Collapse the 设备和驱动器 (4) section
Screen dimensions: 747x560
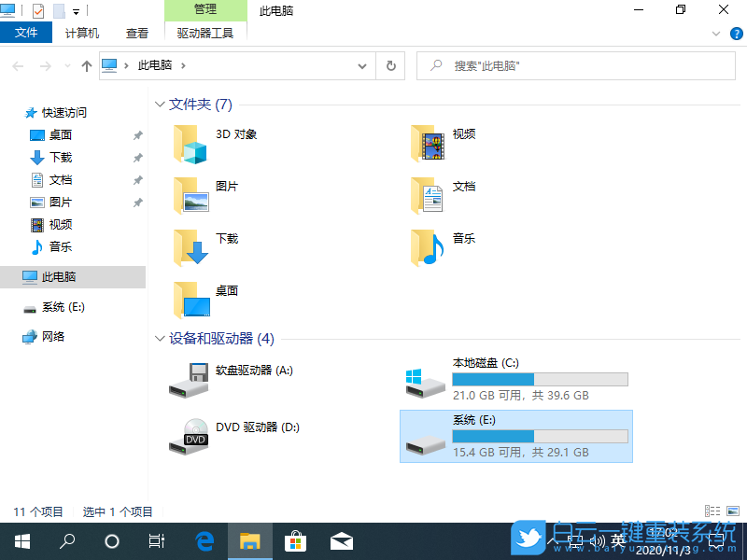[x=160, y=339]
